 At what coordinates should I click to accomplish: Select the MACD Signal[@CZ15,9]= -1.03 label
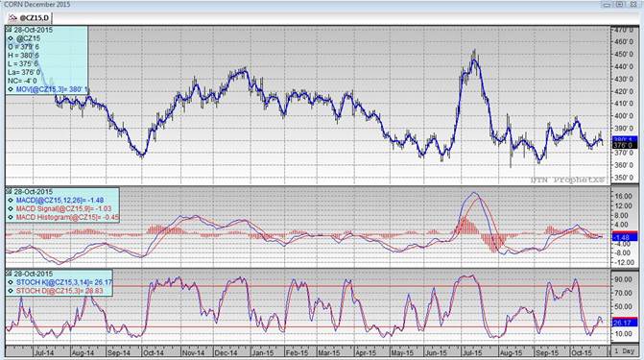pyautogui.click(x=63, y=208)
